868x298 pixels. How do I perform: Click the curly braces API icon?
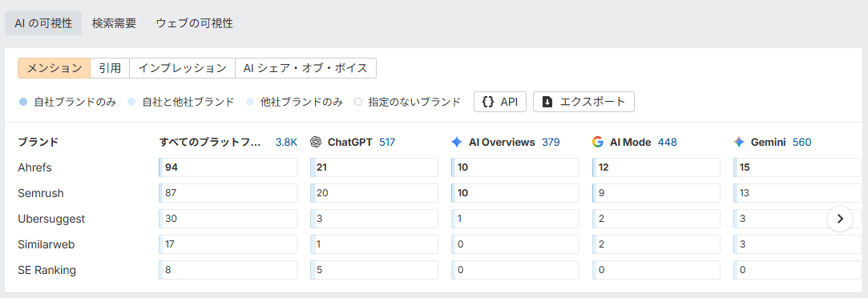tap(488, 102)
